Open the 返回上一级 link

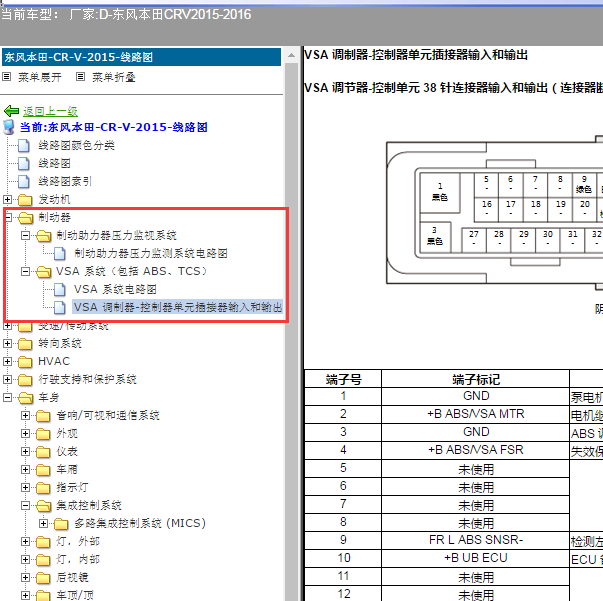tap(50, 112)
